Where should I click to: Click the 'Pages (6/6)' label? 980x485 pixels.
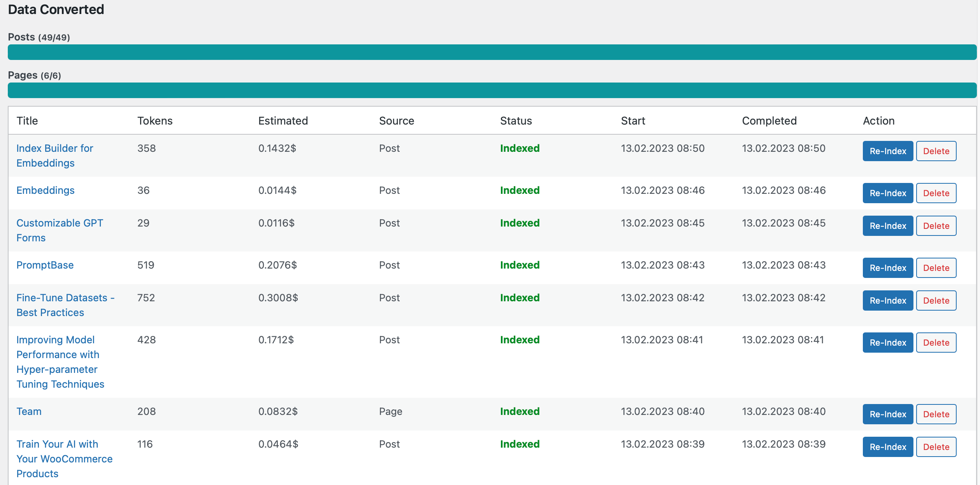point(35,75)
